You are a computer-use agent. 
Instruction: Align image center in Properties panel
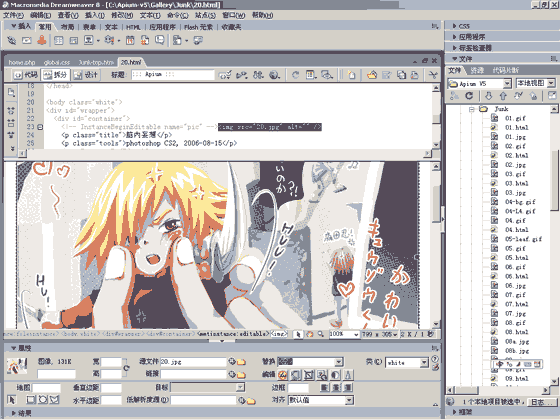point(336,387)
